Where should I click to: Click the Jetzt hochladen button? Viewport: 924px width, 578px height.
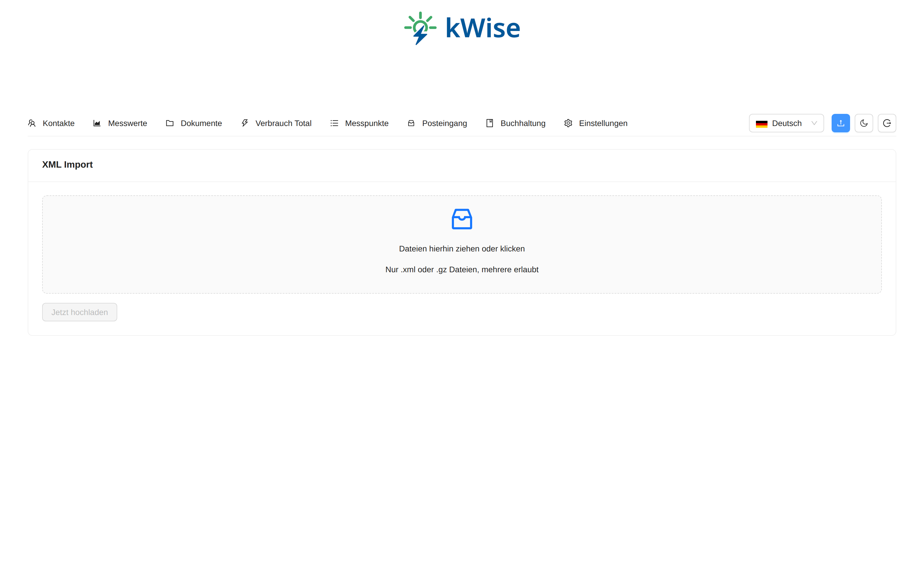pos(79,312)
